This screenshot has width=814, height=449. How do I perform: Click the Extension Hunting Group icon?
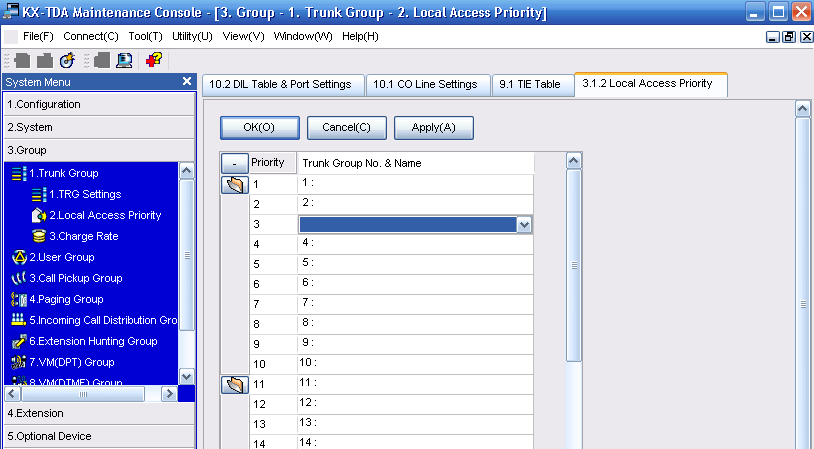tap(19, 342)
